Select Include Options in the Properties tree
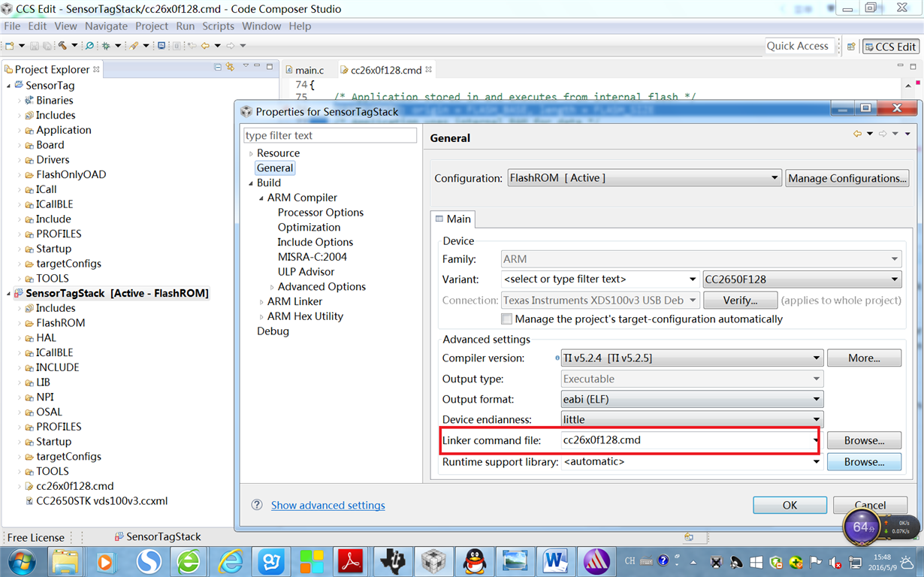The image size is (924, 577). (315, 242)
